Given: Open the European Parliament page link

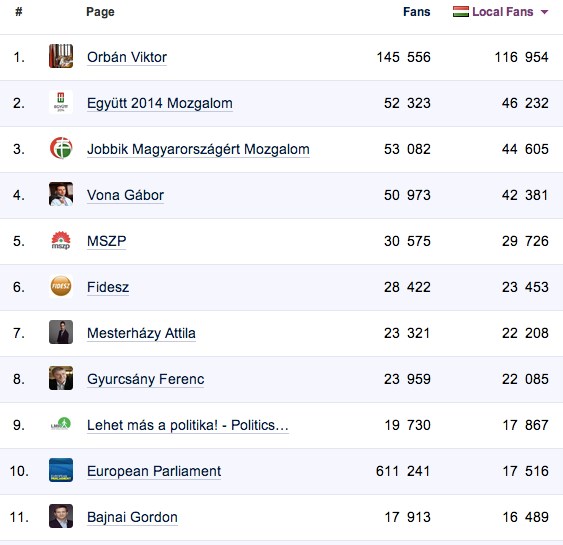Looking at the screenshot, I should coord(154,471).
